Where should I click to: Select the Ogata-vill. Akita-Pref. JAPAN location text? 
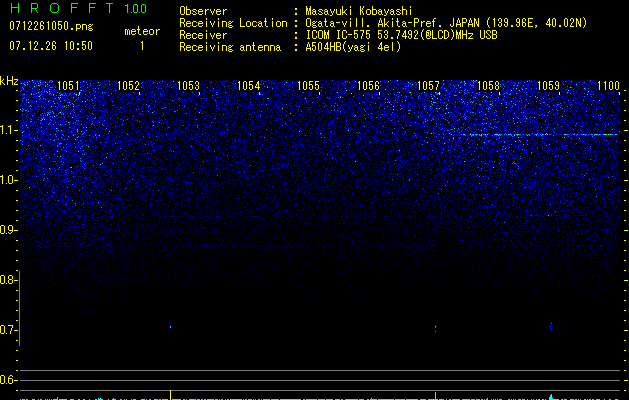click(446, 23)
